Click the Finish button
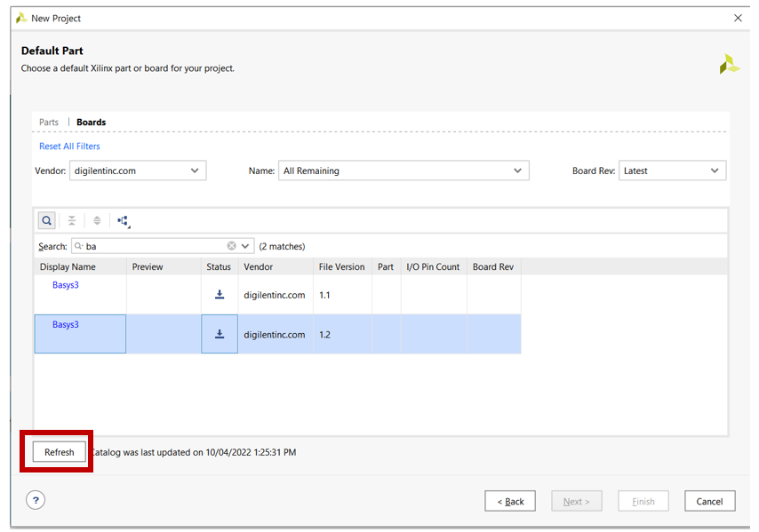Screen dimensions: 759x532 (x=643, y=501)
